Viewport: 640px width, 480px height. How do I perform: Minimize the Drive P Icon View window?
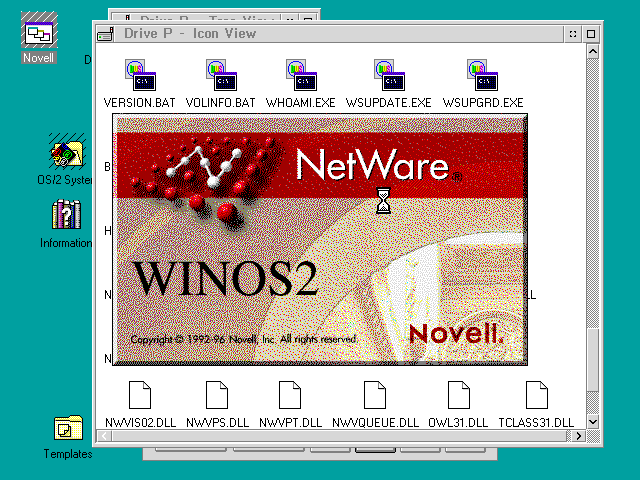(573, 34)
